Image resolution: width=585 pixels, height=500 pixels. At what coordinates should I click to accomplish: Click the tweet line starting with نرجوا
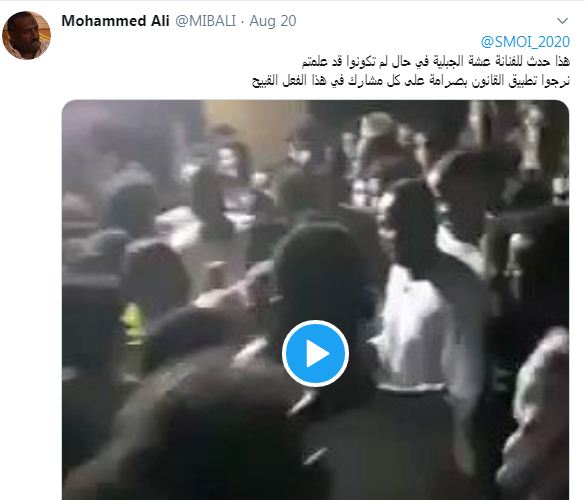tap(411, 81)
